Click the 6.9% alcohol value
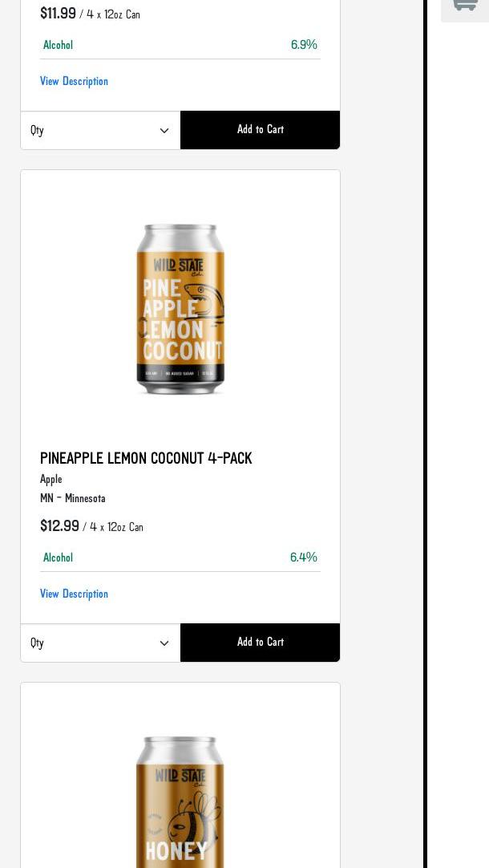The height and width of the screenshot is (868, 489). pos(304,45)
